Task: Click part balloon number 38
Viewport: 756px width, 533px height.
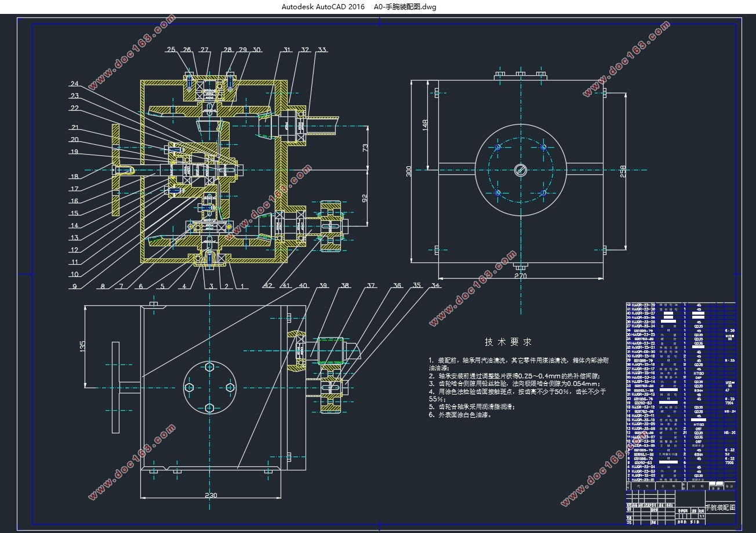Action: click(x=346, y=286)
